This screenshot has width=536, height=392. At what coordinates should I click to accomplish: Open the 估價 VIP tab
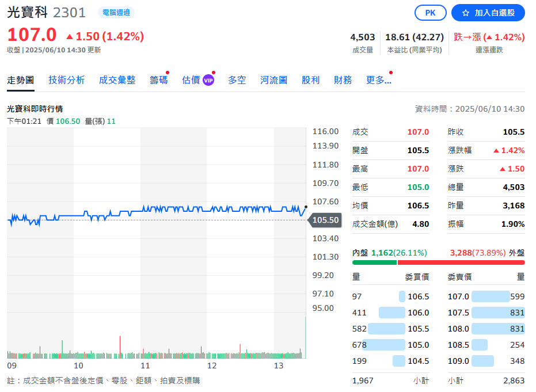198,81
